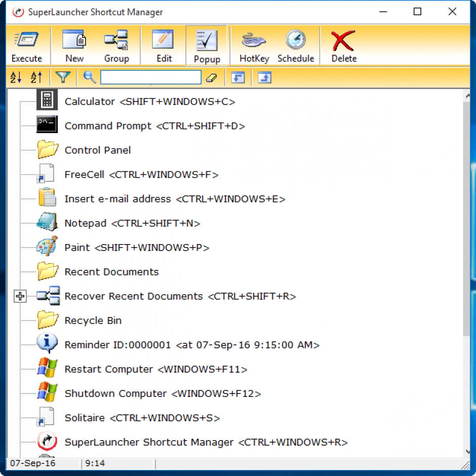Select 'Insert e-mail address' entry text
This screenshot has width=476, height=476.
pos(118,199)
